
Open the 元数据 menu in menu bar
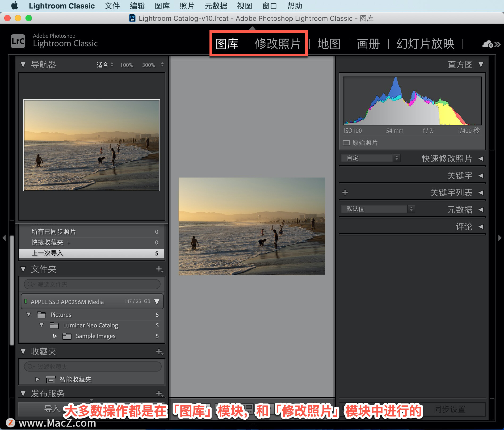coord(216,6)
